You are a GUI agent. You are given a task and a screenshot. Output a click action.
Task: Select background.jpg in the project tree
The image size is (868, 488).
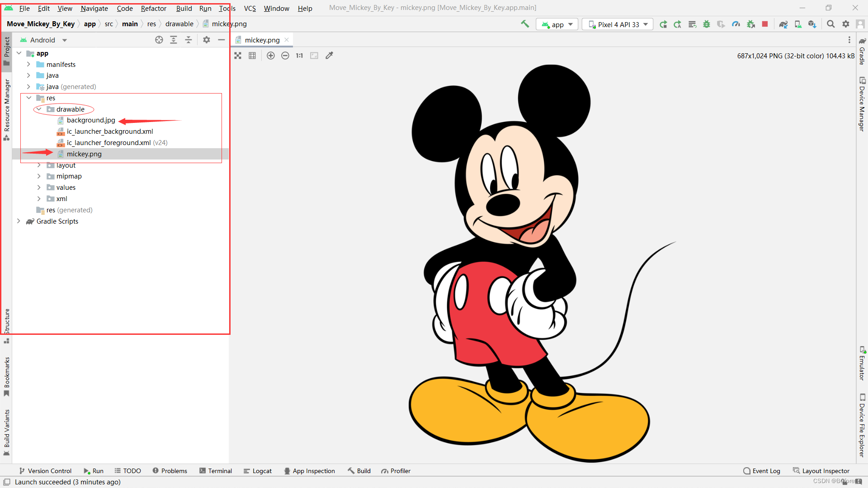coord(90,120)
